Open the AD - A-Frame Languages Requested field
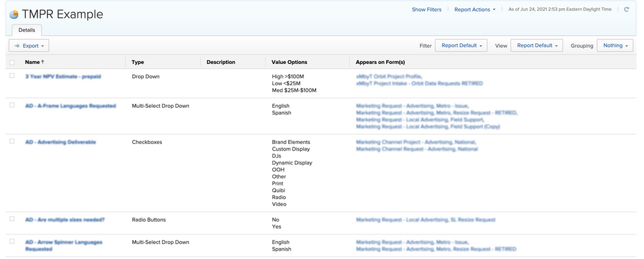This screenshot has width=644, height=259. (x=70, y=106)
